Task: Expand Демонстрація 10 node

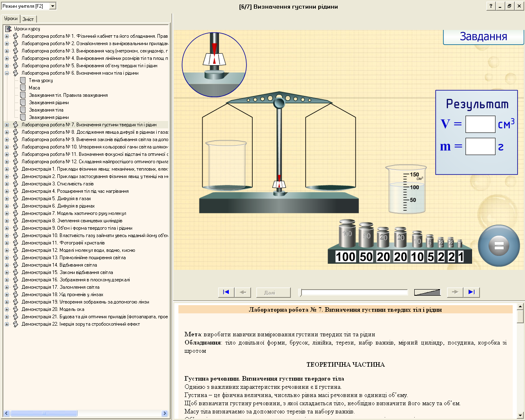Action: (x=7, y=235)
